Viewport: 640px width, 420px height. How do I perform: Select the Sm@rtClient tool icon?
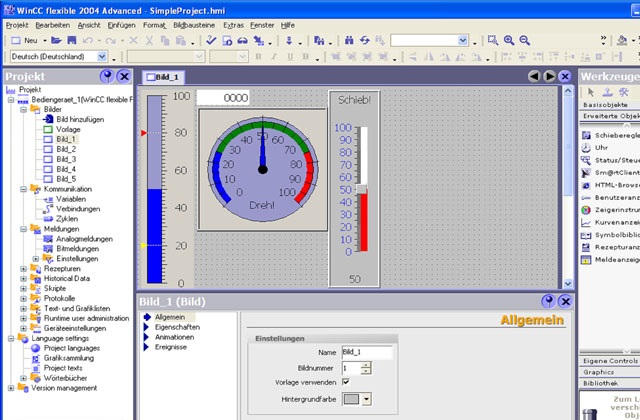[586, 173]
